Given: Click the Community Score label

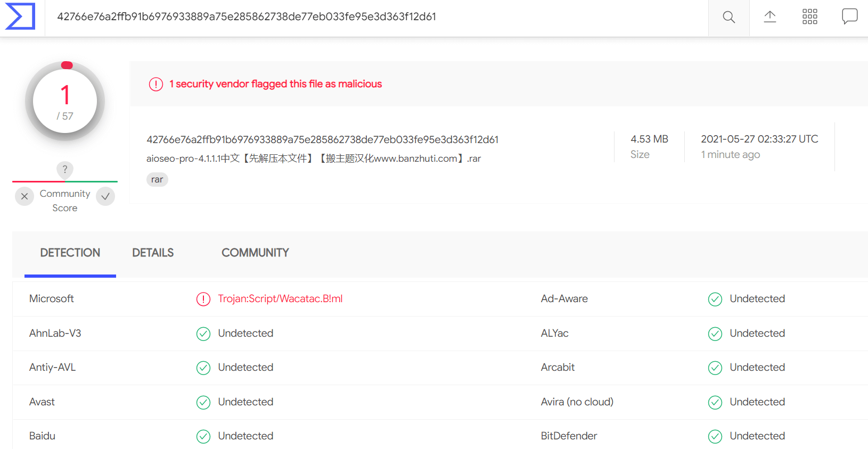Looking at the screenshot, I should pos(65,201).
